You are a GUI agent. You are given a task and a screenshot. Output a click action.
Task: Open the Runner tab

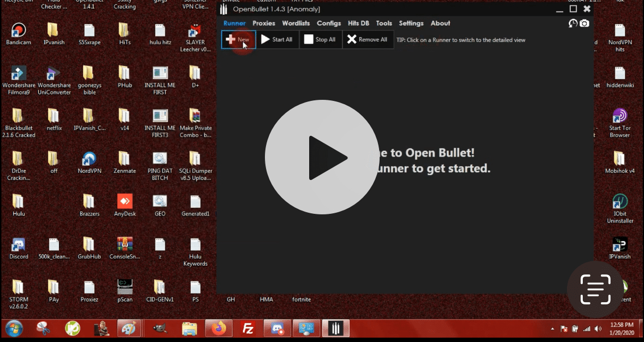(234, 23)
